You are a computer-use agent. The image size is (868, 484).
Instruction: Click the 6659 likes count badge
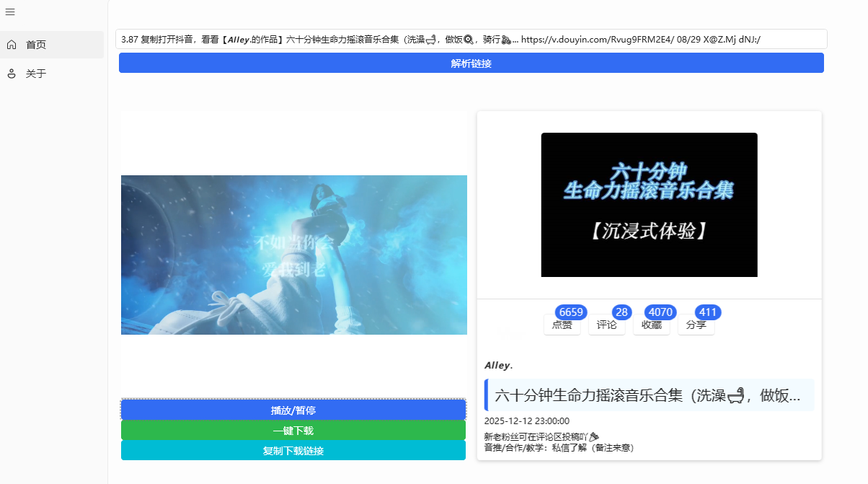571,312
